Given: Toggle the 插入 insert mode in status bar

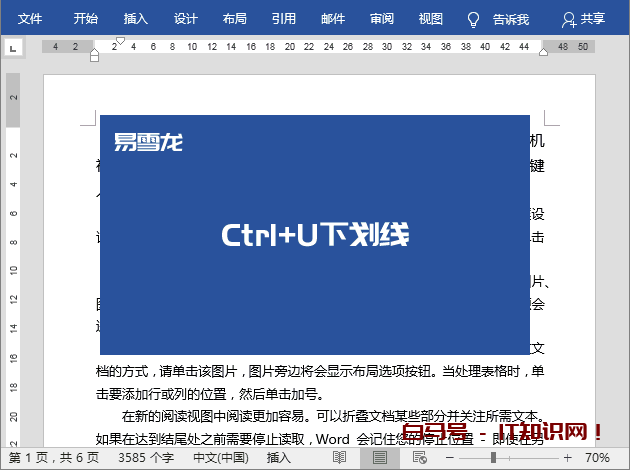Looking at the screenshot, I should click(x=279, y=457).
